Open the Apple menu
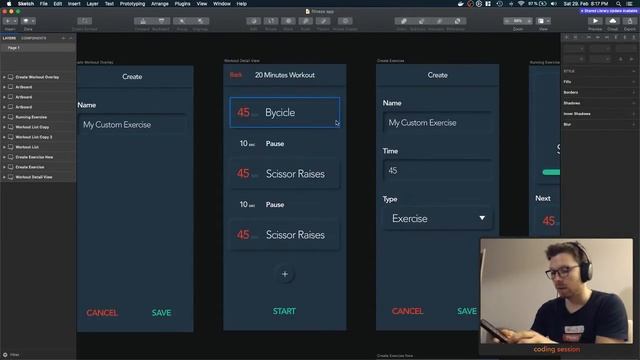This screenshot has width=640, height=360. tap(9, 4)
